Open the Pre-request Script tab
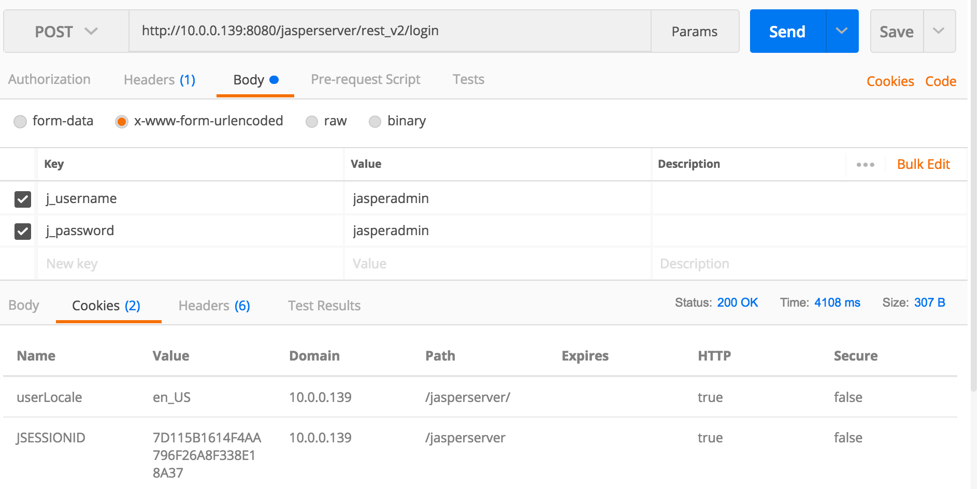This screenshot has height=489, width=980. (x=365, y=79)
